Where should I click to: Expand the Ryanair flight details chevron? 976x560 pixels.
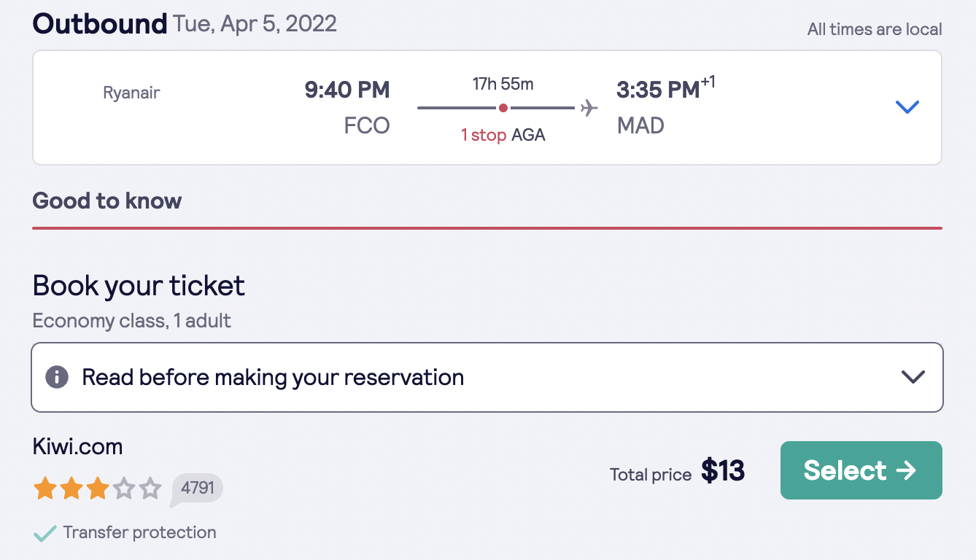click(907, 107)
